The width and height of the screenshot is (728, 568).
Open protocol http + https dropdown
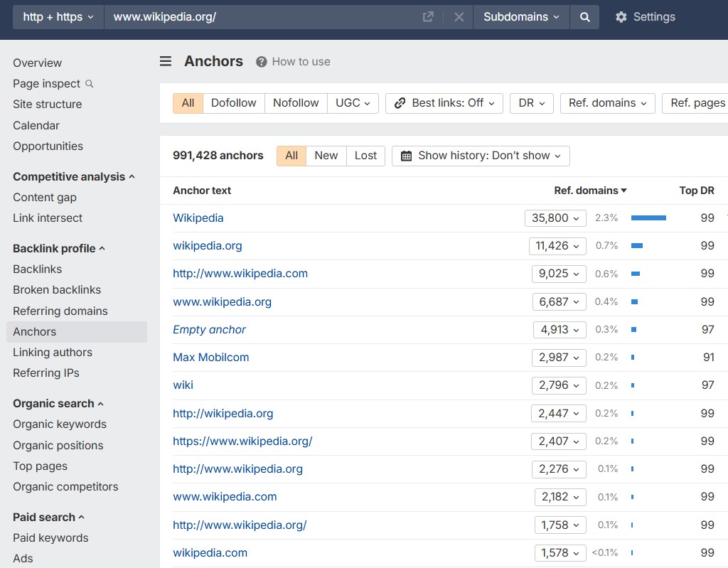coord(58,17)
